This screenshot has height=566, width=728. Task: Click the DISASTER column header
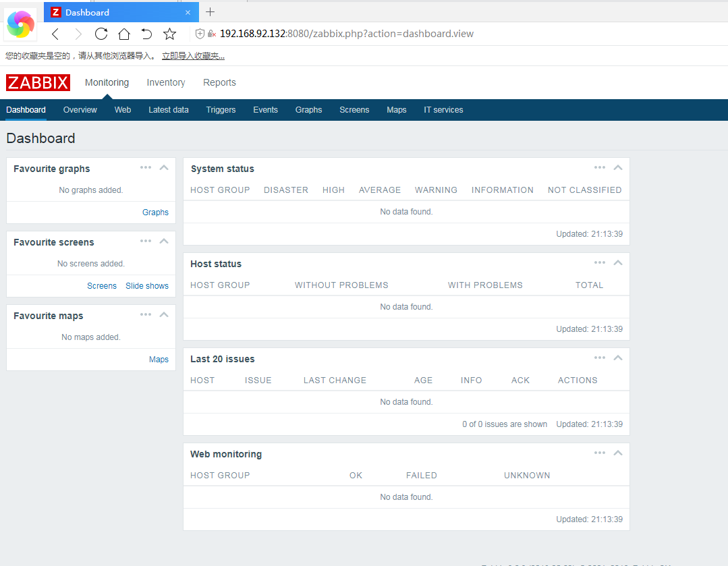point(286,190)
